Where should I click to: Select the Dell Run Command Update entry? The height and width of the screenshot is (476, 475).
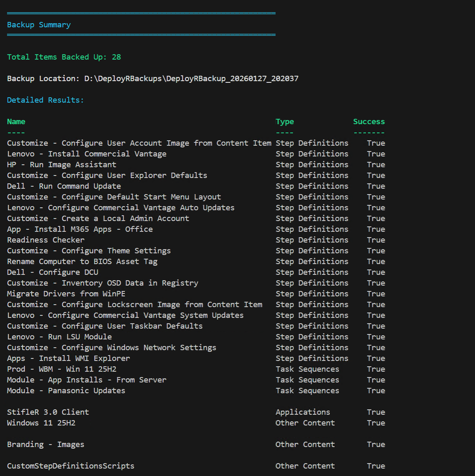[x=64, y=186]
